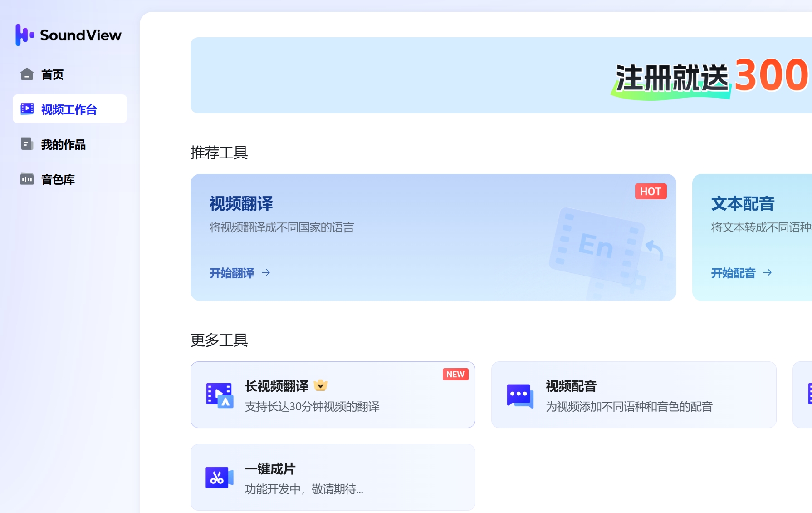The height and width of the screenshot is (513, 812).
Task: Click the SoundView logo icon
Action: 24,35
